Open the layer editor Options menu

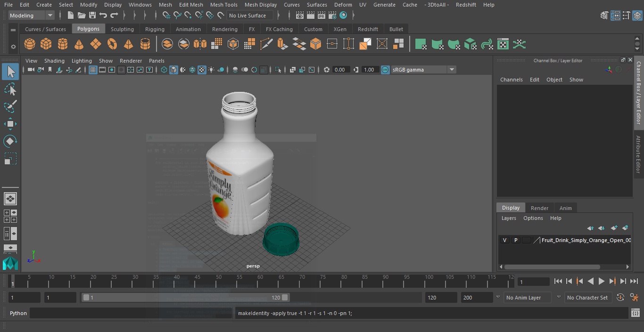pyautogui.click(x=533, y=218)
